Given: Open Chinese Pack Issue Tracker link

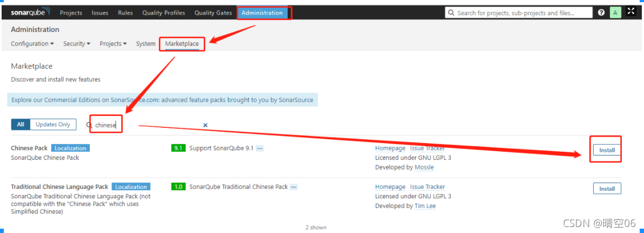Looking at the screenshot, I should coord(427,148).
